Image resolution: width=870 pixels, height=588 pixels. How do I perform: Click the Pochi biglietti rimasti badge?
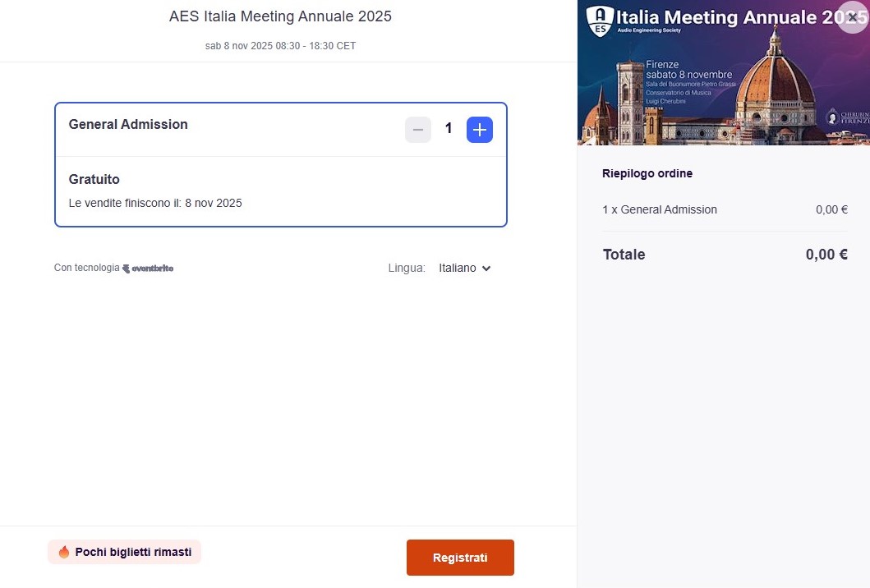point(125,553)
